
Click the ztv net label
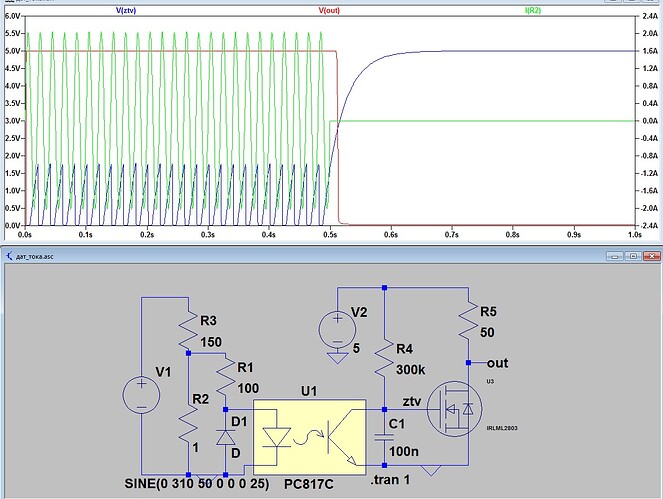click(x=411, y=401)
